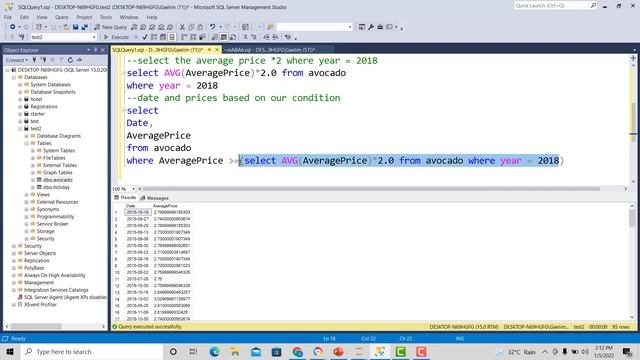Expand the Server Objects node
The width and height of the screenshot is (640, 360).
coord(14,253)
